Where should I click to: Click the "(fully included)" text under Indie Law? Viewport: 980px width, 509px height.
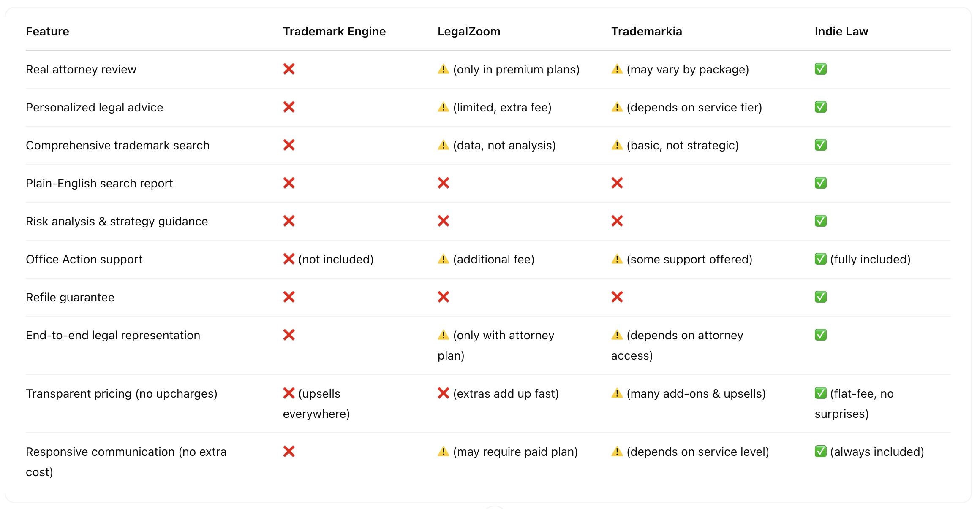(x=870, y=259)
